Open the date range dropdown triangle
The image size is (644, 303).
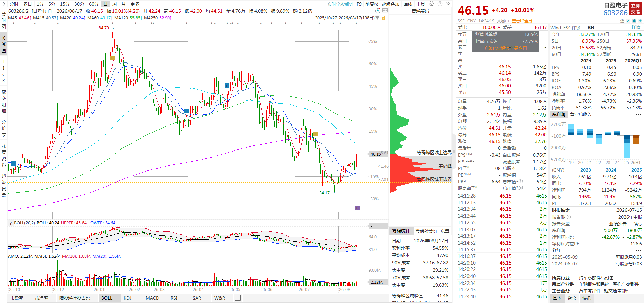(377, 18)
